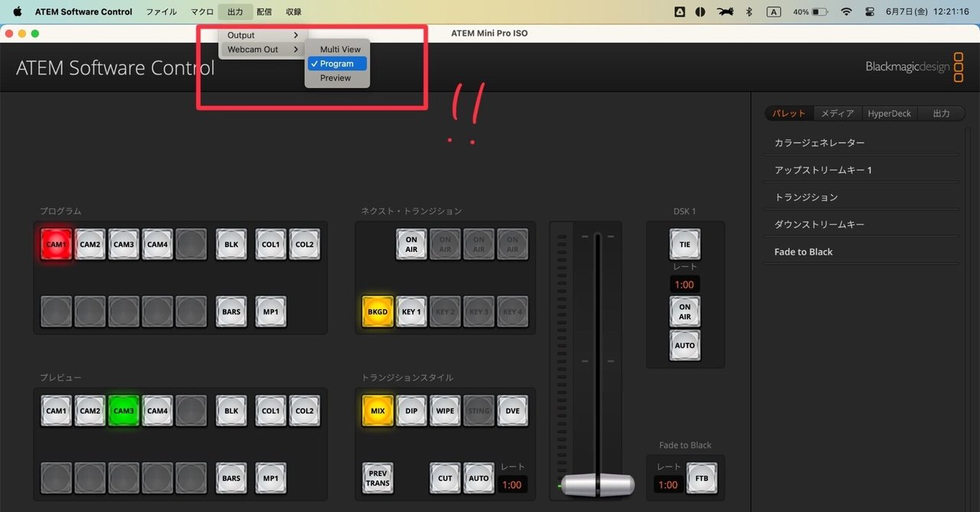The image size is (980, 512).
Task: Switch Program to BARS
Action: [230, 311]
